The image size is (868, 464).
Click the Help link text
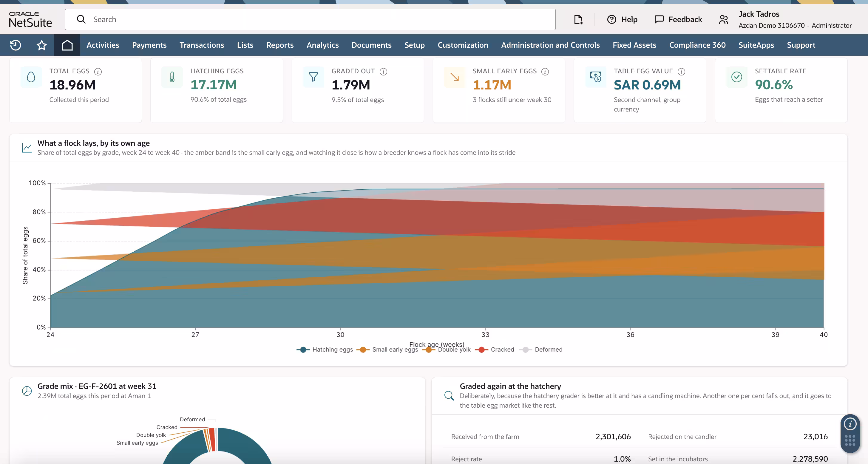[x=629, y=19]
